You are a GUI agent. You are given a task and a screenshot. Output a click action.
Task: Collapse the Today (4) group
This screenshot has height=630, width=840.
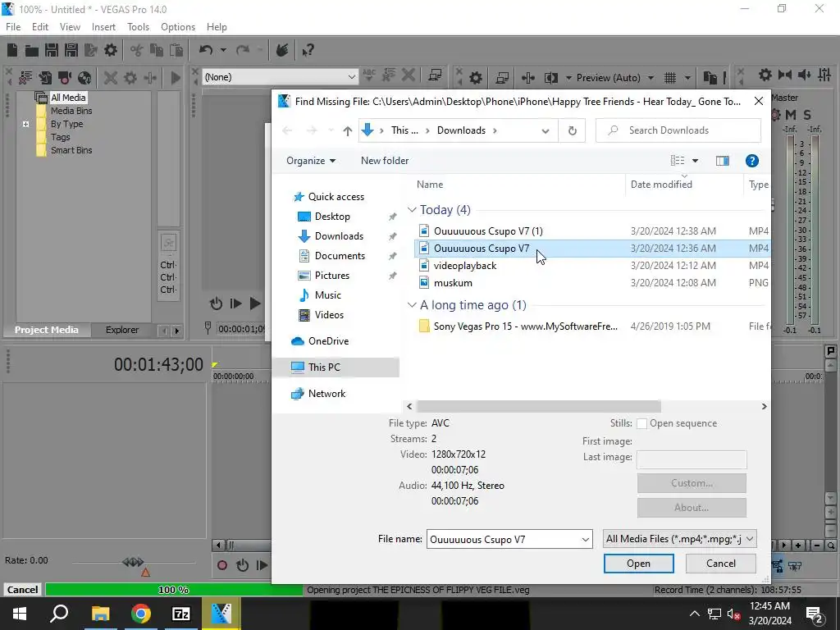click(412, 209)
